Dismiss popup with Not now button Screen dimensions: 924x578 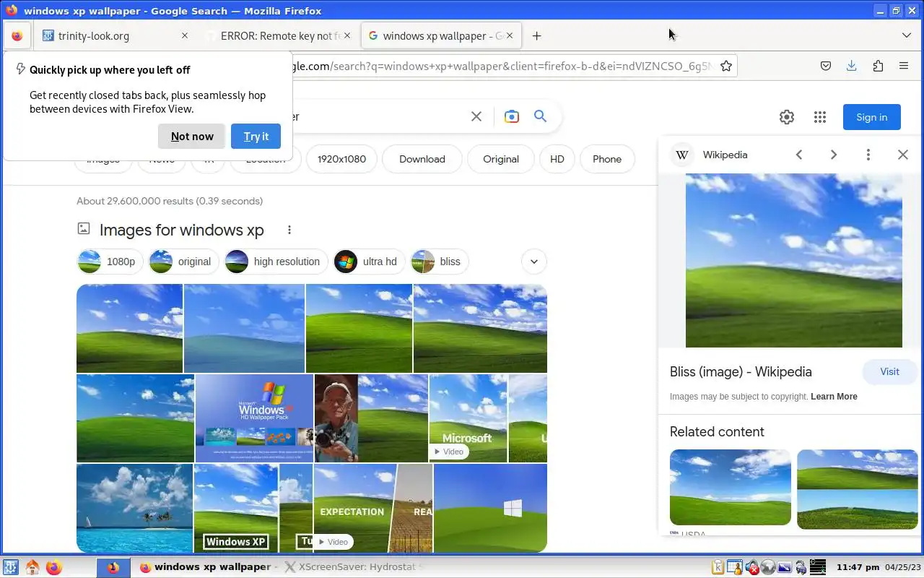point(192,136)
